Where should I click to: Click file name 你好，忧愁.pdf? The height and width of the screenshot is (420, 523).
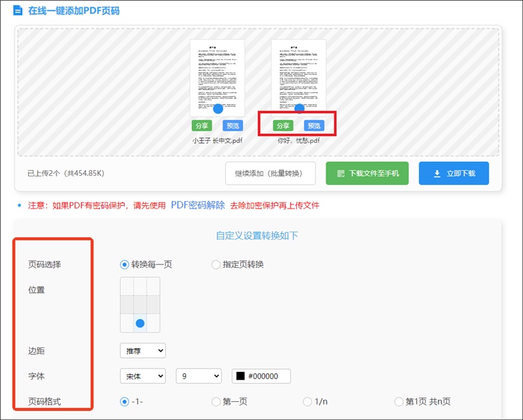[x=298, y=140]
